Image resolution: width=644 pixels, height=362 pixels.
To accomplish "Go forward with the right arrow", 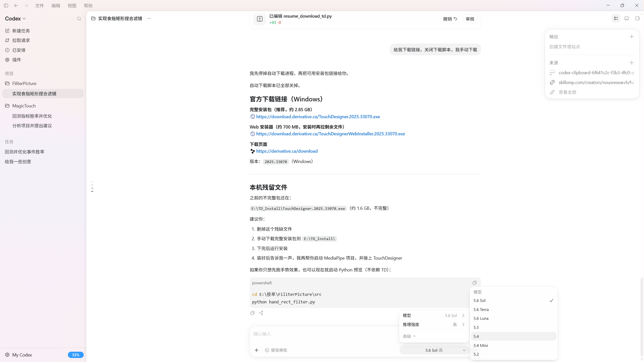I will pyautogui.click(x=26, y=6).
